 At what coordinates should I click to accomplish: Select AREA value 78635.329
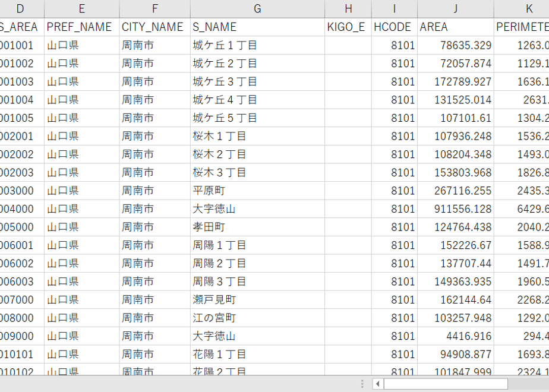click(456, 45)
